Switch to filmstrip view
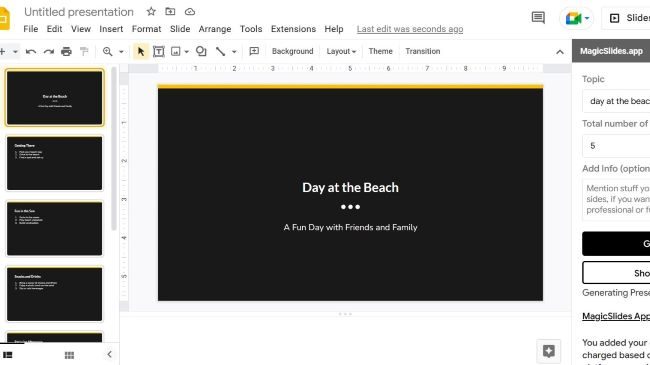 [8, 355]
